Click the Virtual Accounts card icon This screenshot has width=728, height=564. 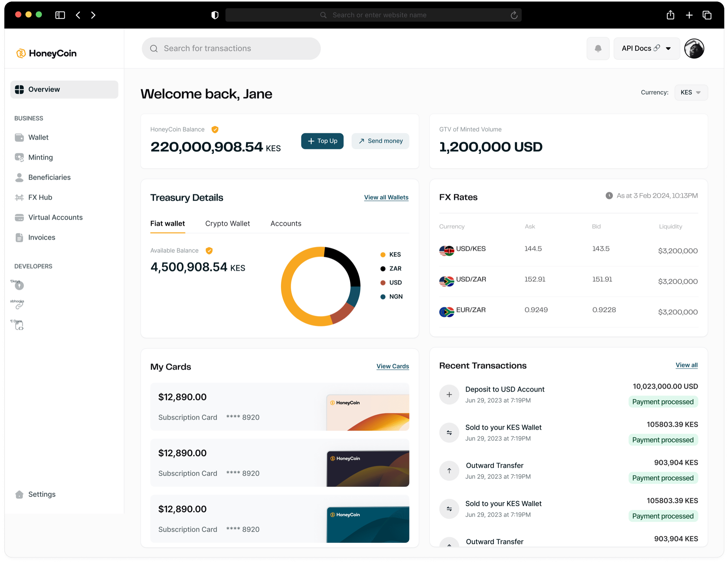click(x=19, y=217)
